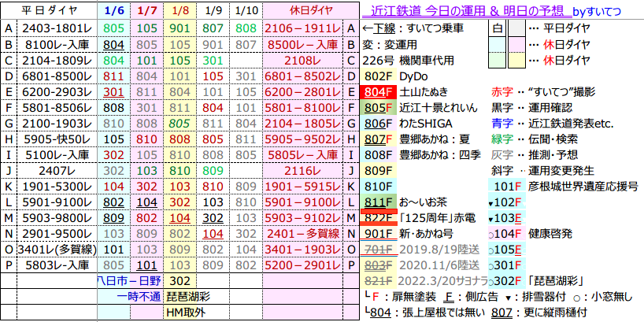The image size is (644, 322).
Task: Click the 811F お〜いお茶 legend entry
Action: point(404,203)
